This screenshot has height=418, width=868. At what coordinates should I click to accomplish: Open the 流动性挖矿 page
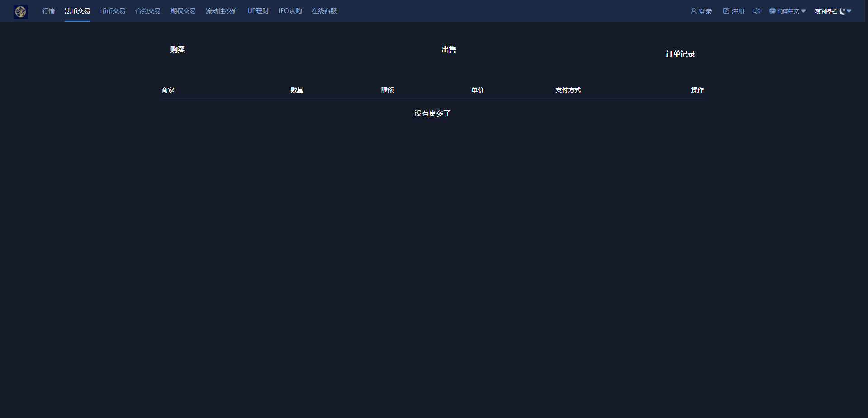coord(221,11)
